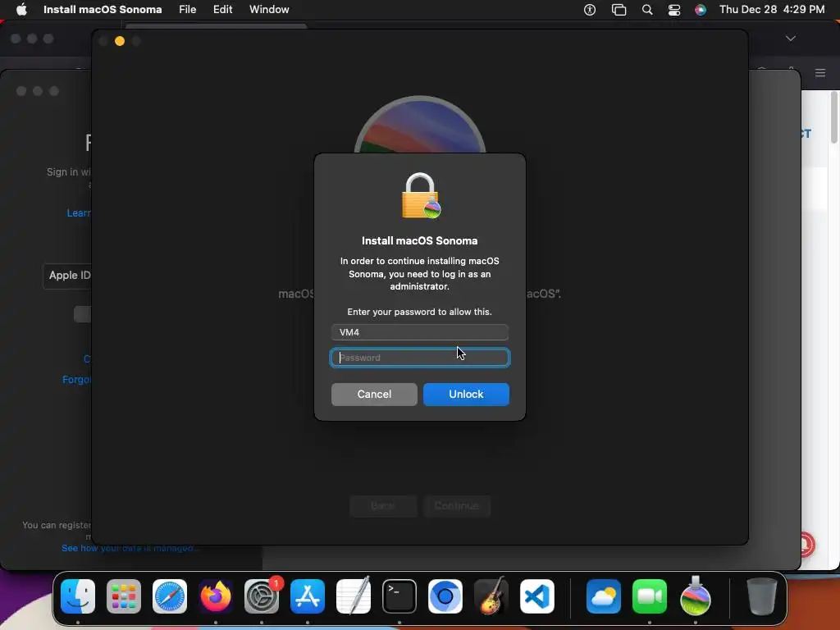Screen dimensions: 840x630
Task: Open GarageBand from the Dock
Action: (x=491, y=596)
